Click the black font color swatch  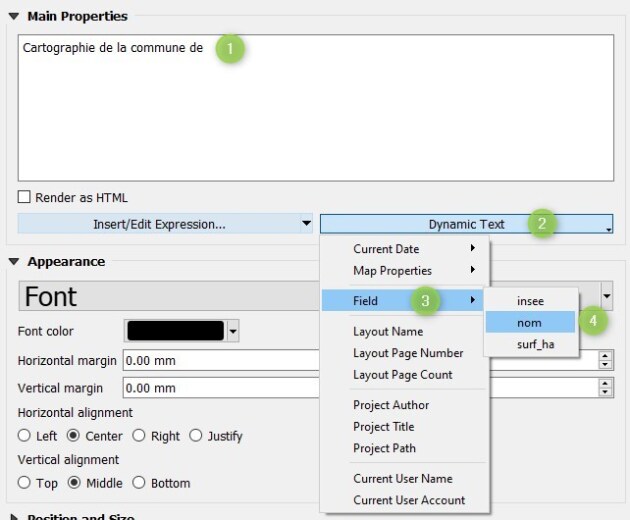[x=176, y=331]
